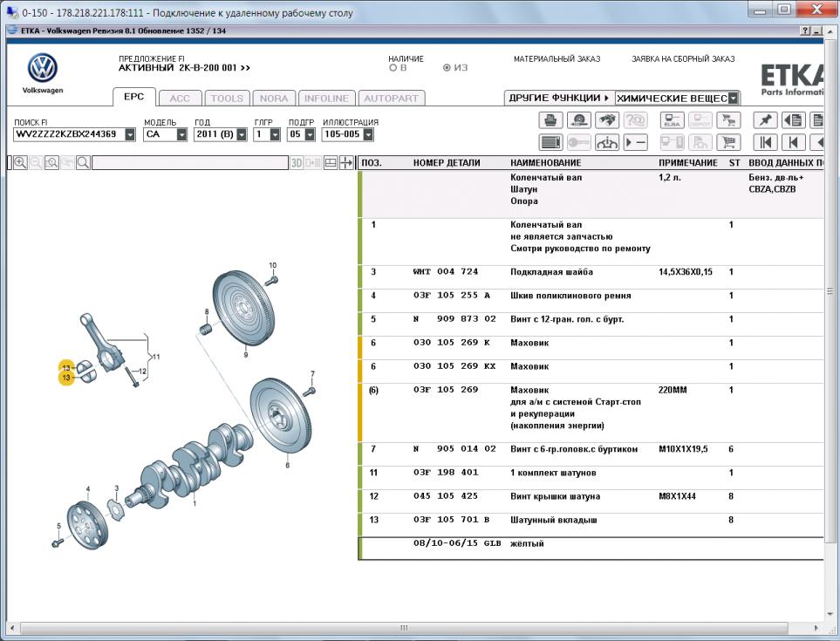Image resolution: width=840 pixels, height=641 pixels.
Task: Switch to the NORA tab
Action: point(274,99)
